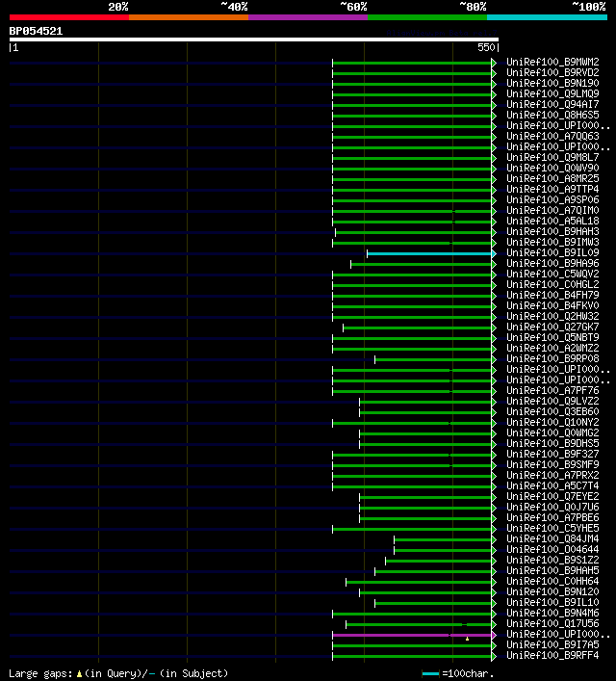Screen dimensions: 616x681
Task: Open the UniRef100_A9TTP4 hit
Action: [552, 189]
